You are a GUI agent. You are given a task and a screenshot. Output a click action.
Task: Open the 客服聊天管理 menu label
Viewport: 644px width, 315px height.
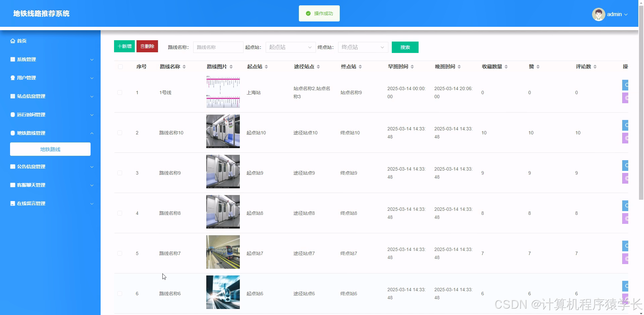coord(31,185)
